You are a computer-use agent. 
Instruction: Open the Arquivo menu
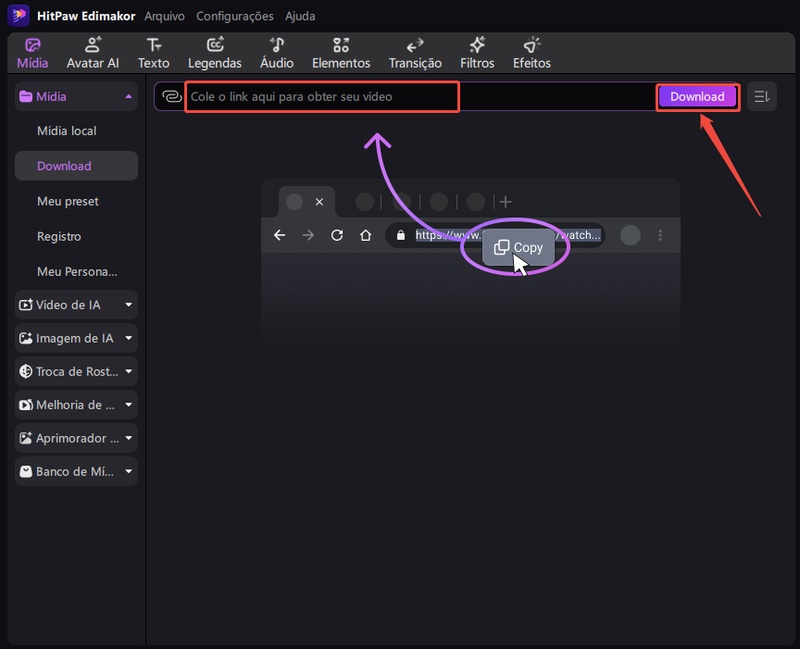coord(164,16)
